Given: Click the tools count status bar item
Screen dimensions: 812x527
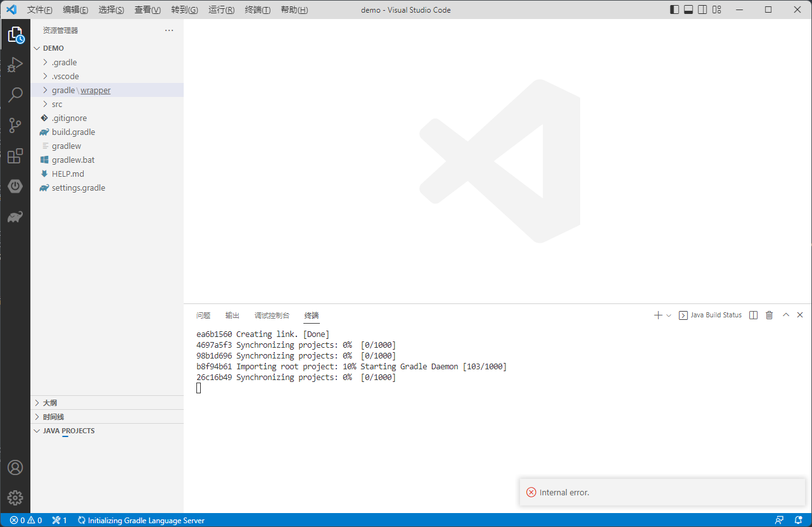Looking at the screenshot, I should coord(60,521).
